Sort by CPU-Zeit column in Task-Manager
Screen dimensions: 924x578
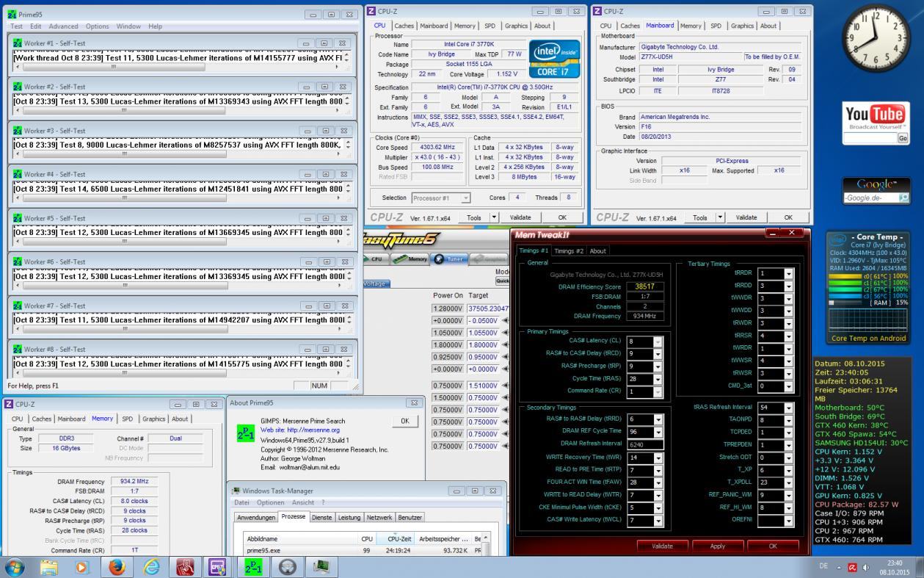[x=395, y=538]
